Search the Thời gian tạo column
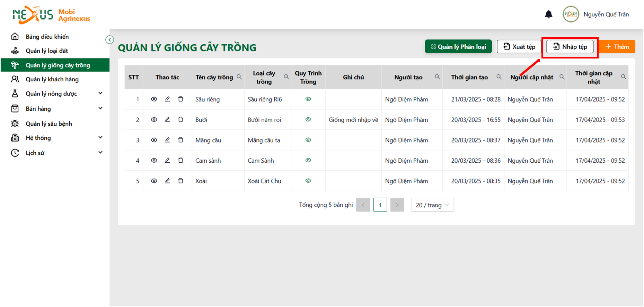 499,77
